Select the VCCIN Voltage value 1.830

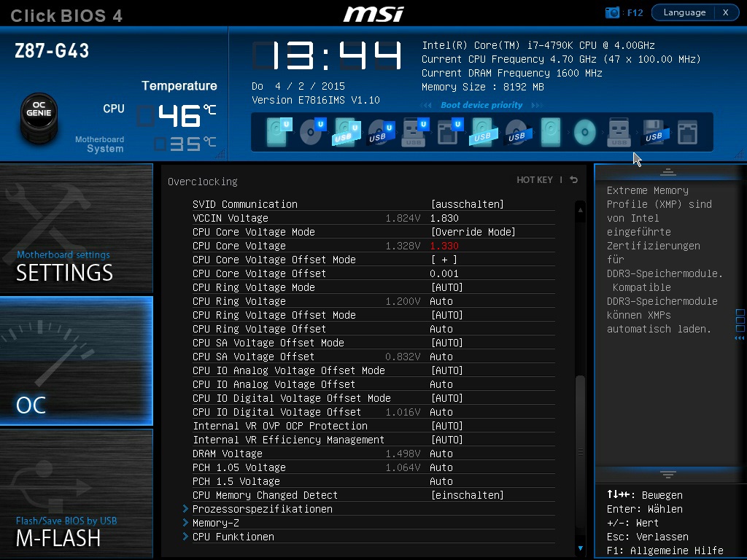click(444, 218)
